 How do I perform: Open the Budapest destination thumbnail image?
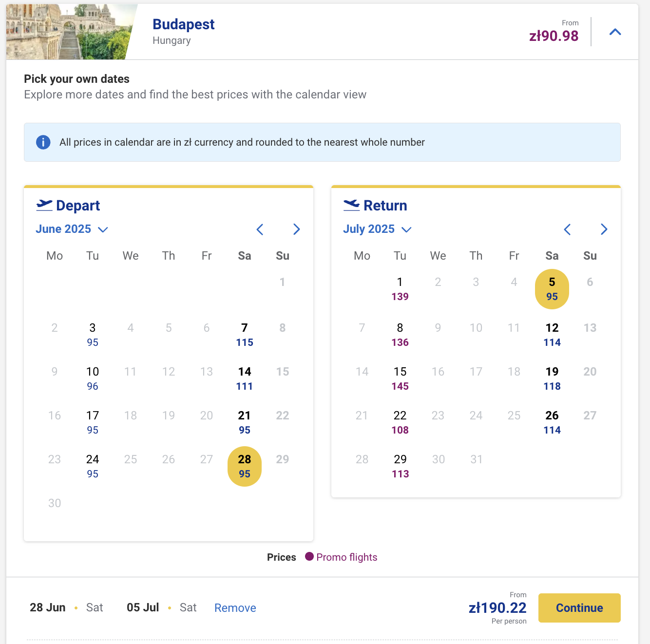[72, 32]
